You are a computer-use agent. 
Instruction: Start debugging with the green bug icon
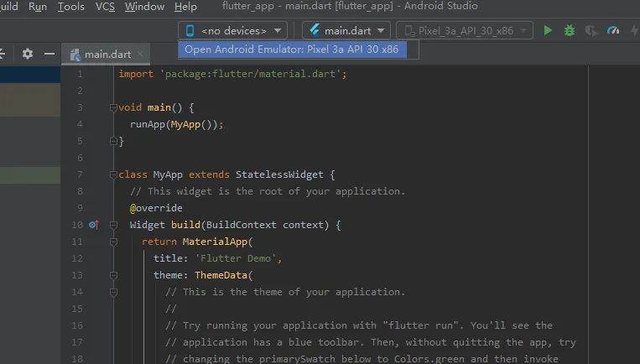[x=570, y=30]
